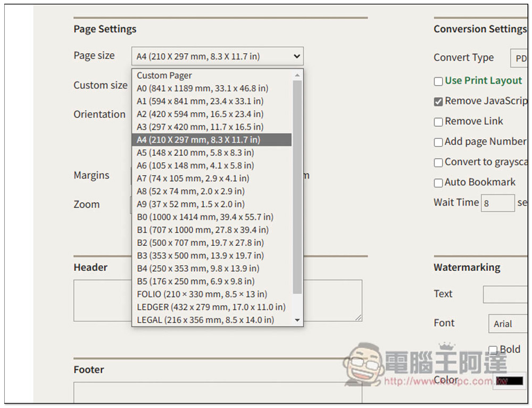Open the Arial font dropdown

(507, 323)
